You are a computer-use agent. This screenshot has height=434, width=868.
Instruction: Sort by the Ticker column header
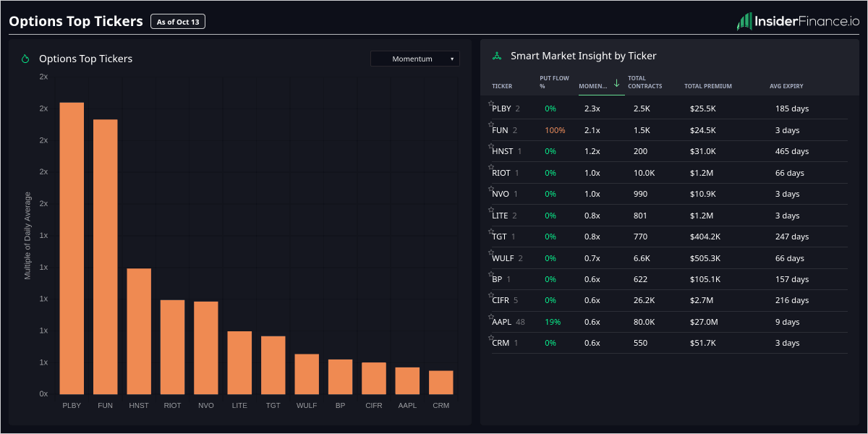[x=502, y=86]
